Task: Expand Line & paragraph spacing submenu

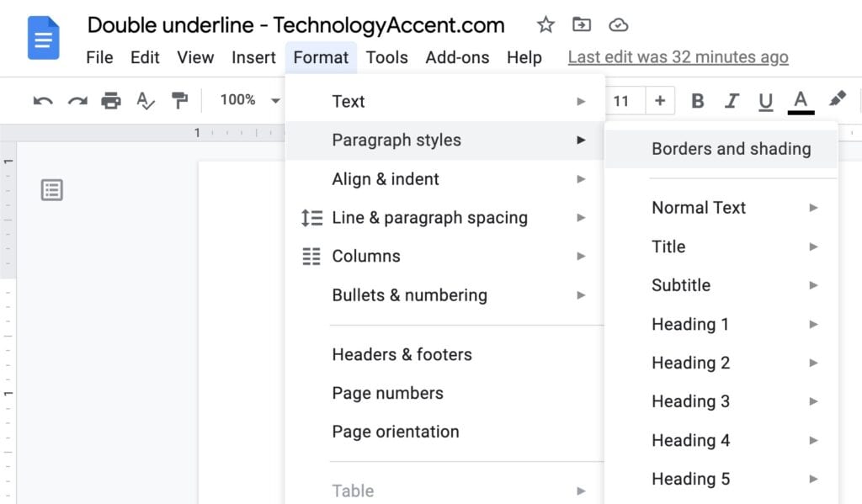Action: [444, 218]
